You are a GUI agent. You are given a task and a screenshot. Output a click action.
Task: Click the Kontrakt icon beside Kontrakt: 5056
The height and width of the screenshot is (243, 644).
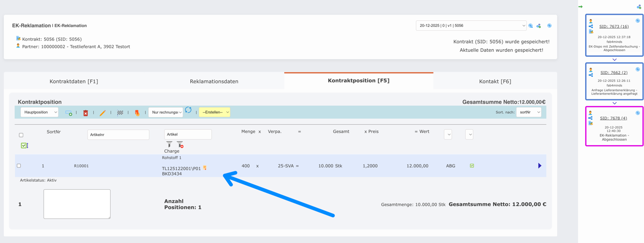click(18, 39)
